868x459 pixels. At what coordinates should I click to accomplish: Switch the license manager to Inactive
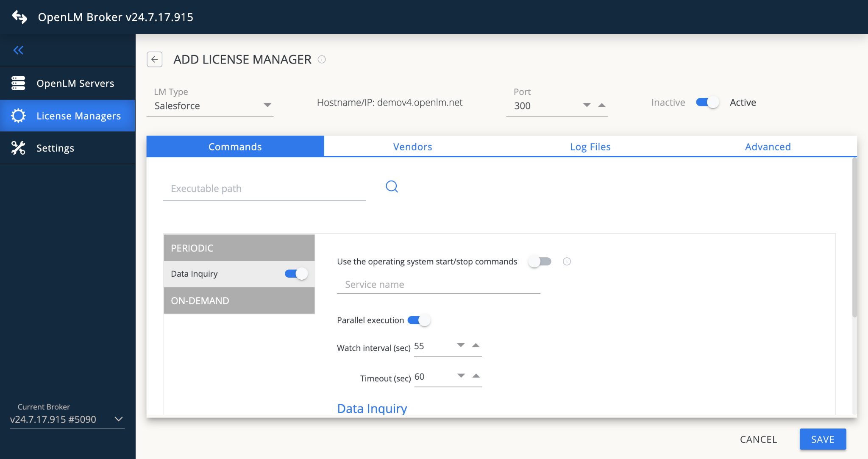coord(706,102)
